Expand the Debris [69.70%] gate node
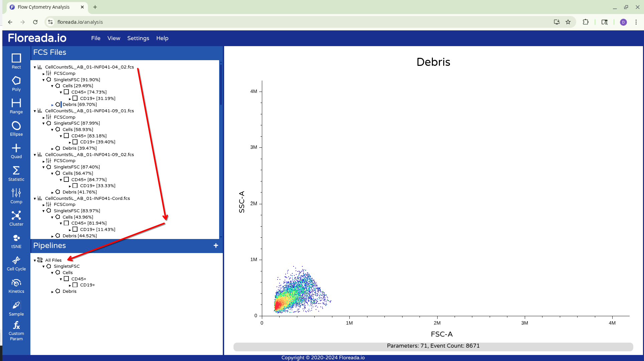Screen dimensions: 644x361 52,105
